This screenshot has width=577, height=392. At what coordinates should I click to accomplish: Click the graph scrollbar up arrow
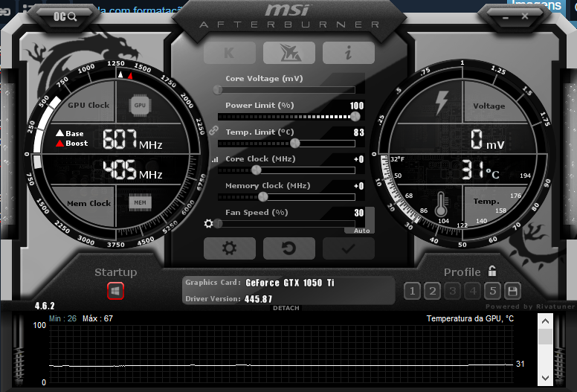pos(545,321)
